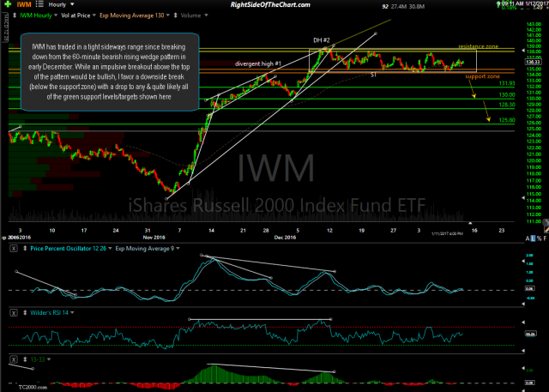Viewport: 549px width, 392px height.
Task: Click the IWM ticker symbol field
Action: [24, 4]
